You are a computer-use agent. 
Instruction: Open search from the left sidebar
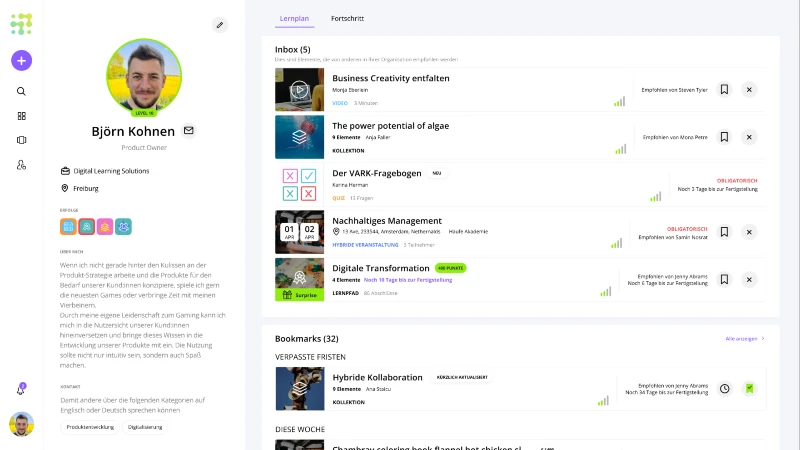(21, 91)
